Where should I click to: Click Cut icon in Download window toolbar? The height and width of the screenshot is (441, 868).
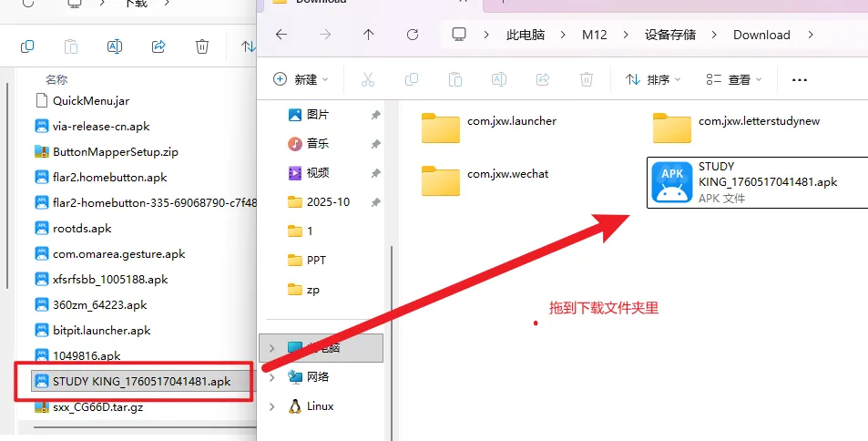tap(368, 80)
